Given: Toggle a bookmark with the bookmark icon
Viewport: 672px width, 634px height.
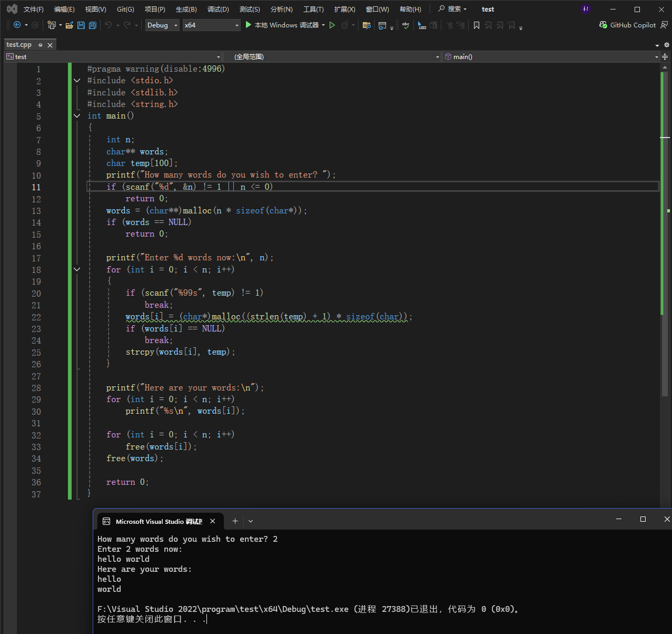Looking at the screenshot, I should (477, 25).
